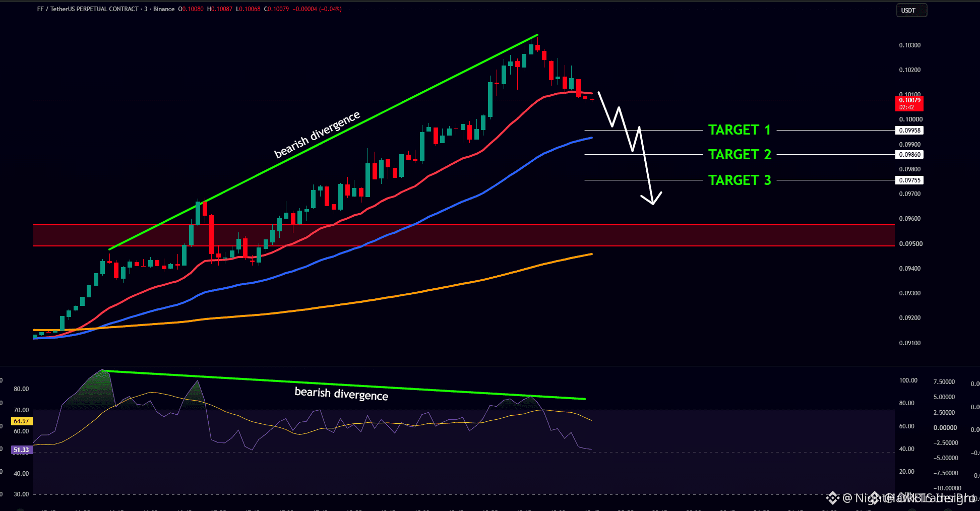Click the 0.09300 price axis label
The image size is (980, 511).
[x=910, y=293]
